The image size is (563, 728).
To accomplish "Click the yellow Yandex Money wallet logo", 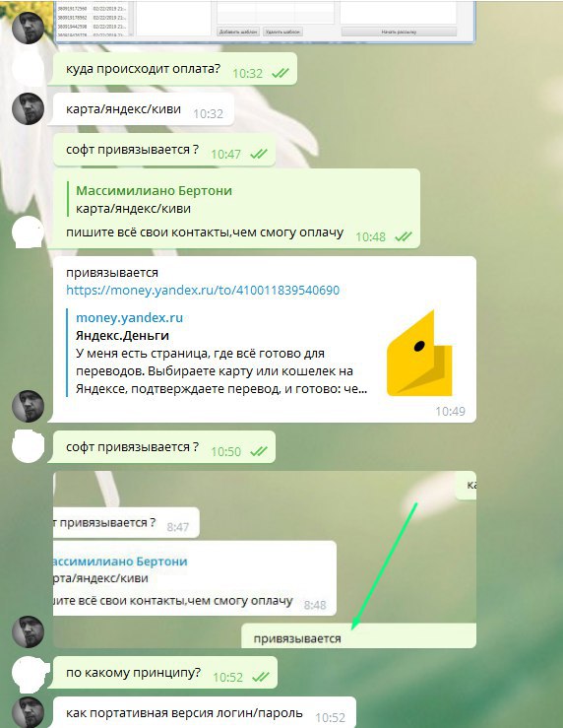I will (419, 353).
